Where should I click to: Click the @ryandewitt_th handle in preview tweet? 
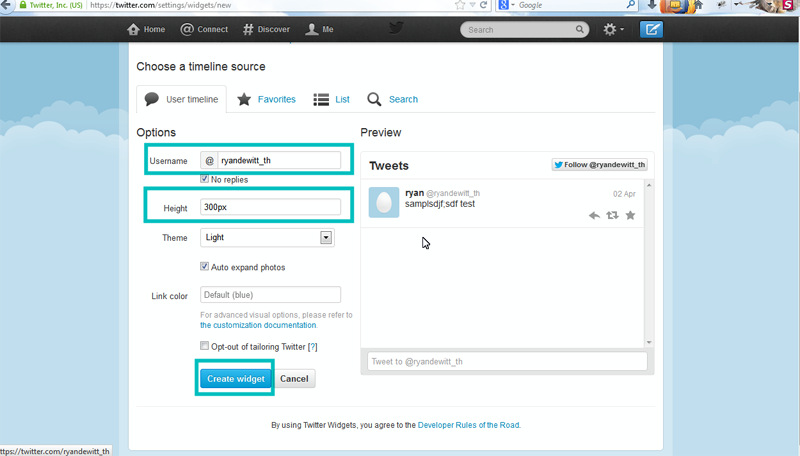pos(453,193)
